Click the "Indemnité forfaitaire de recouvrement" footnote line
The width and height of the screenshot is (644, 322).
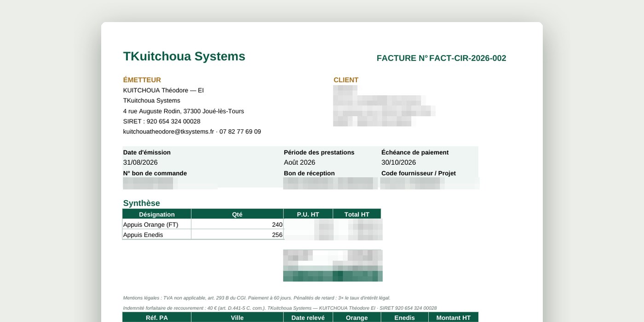pos(280,308)
